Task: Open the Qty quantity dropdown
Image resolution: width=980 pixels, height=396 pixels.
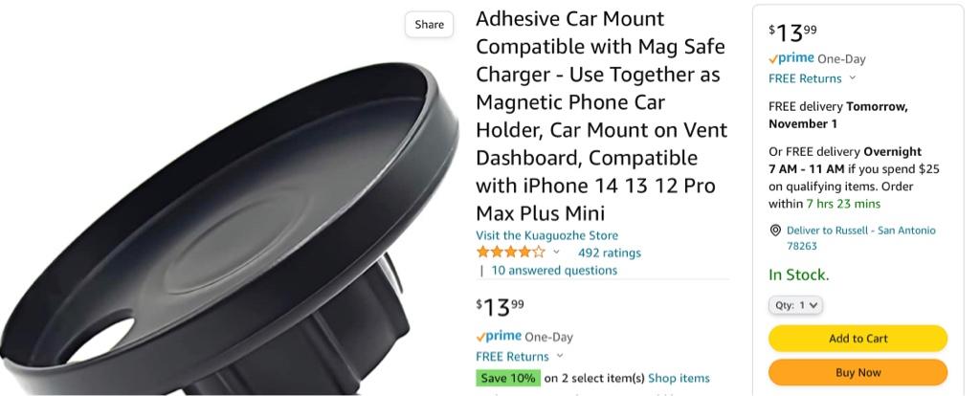Action: click(x=795, y=305)
